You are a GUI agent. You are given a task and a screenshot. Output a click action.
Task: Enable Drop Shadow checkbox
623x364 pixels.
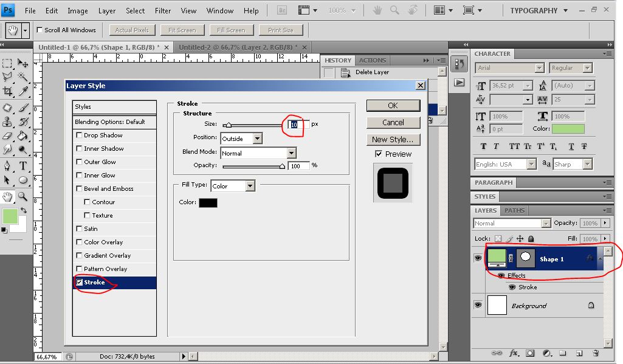(79, 135)
